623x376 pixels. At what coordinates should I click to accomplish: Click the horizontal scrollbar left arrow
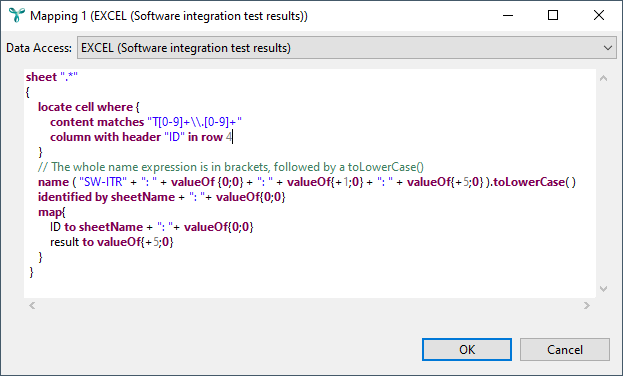click(32, 305)
